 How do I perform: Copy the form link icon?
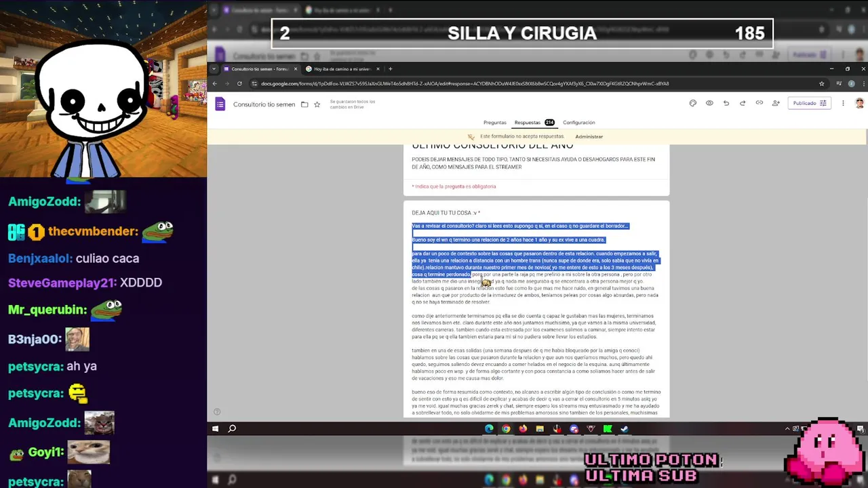[x=759, y=103]
